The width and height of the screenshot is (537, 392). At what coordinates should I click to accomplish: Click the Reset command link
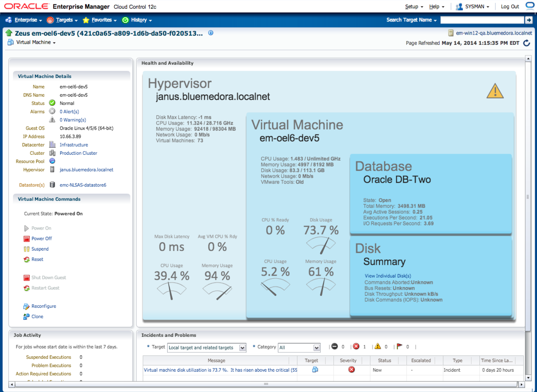(37, 259)
